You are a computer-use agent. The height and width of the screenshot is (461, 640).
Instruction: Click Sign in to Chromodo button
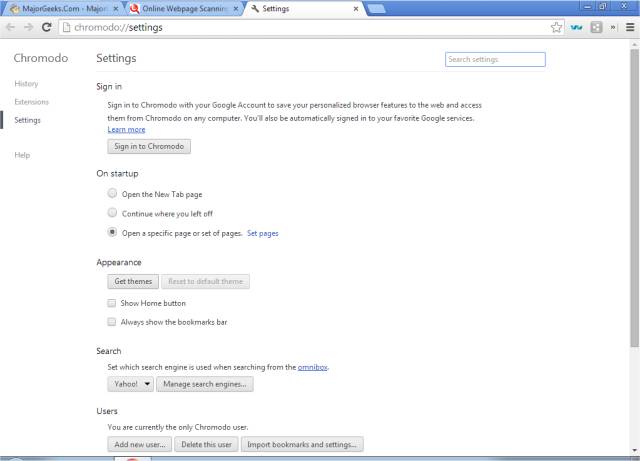(x=149, y=147)
